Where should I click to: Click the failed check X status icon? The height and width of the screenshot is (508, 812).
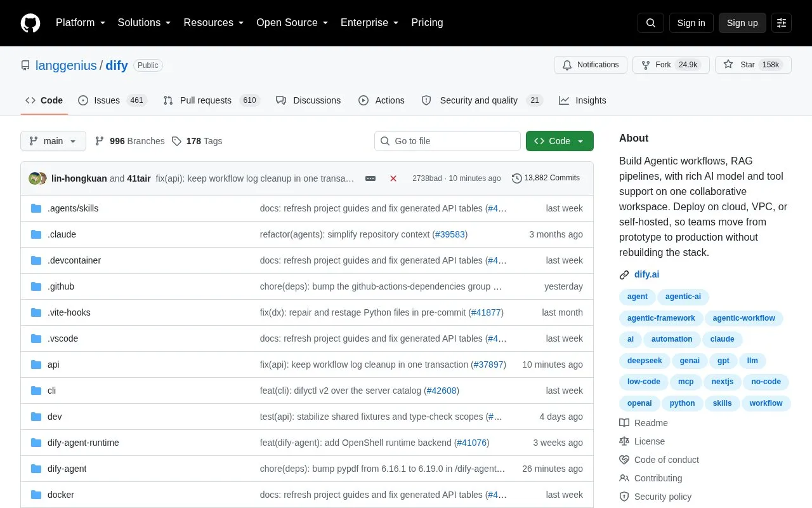click(x=393, y=178)
